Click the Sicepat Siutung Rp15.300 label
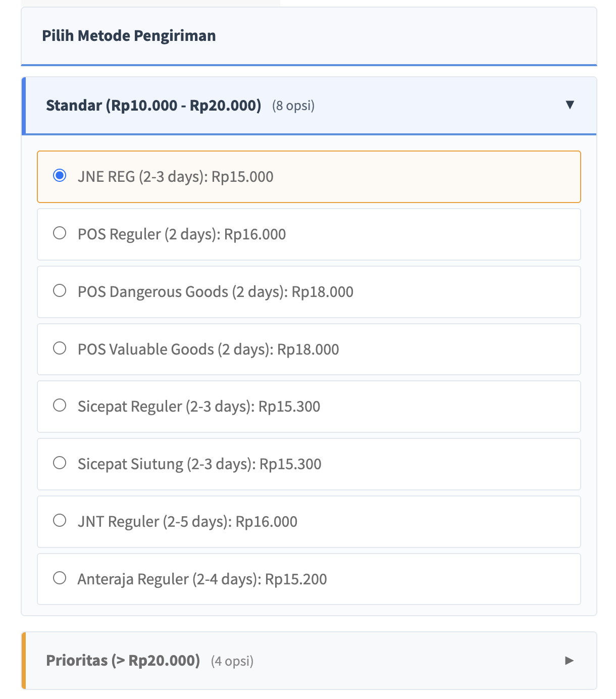The width and height of the screenshot is (616, 699). click(x=199, y=464)
